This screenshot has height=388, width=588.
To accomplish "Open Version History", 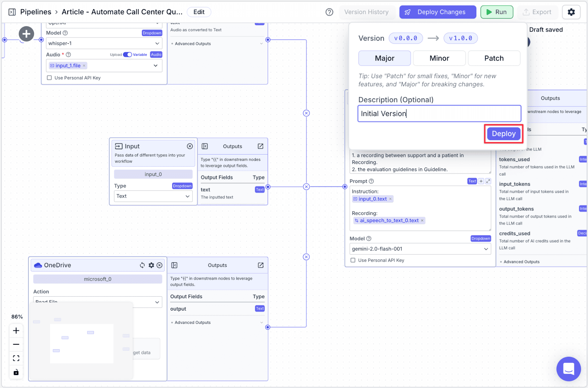I will click(366, 12).
